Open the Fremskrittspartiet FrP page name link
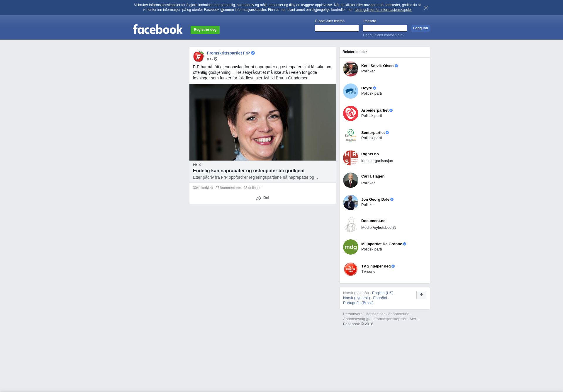This screenshot has width=563, height=392. coord(228,53)
